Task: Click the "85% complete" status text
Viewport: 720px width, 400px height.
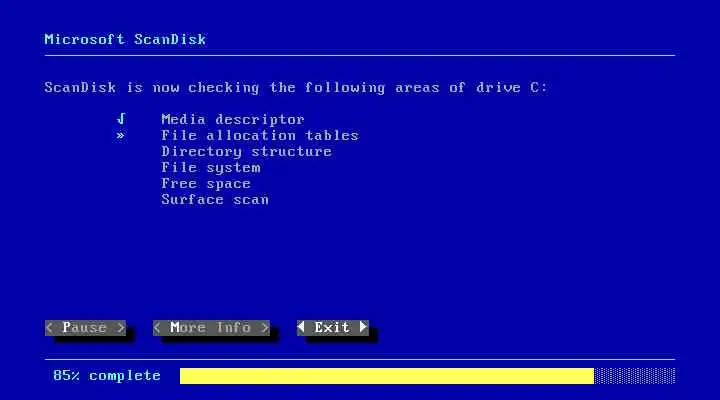Action: point(107,376)
